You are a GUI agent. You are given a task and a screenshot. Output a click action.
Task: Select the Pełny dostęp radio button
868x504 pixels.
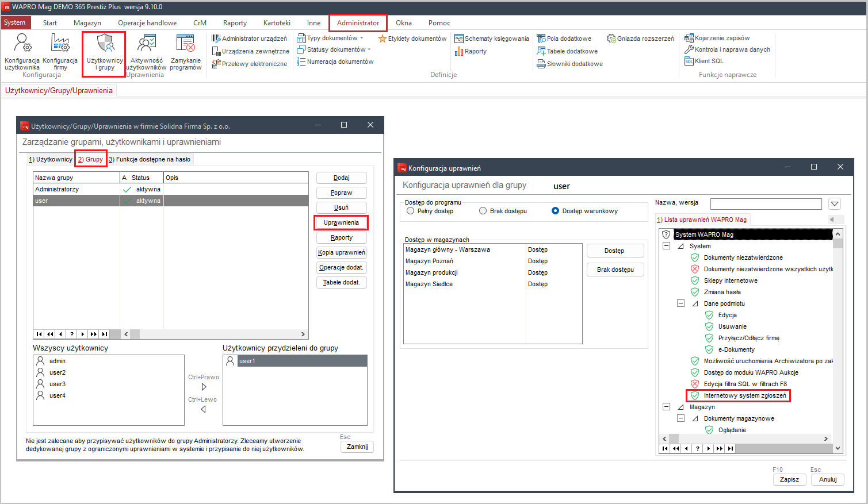[x=411, y=211]
